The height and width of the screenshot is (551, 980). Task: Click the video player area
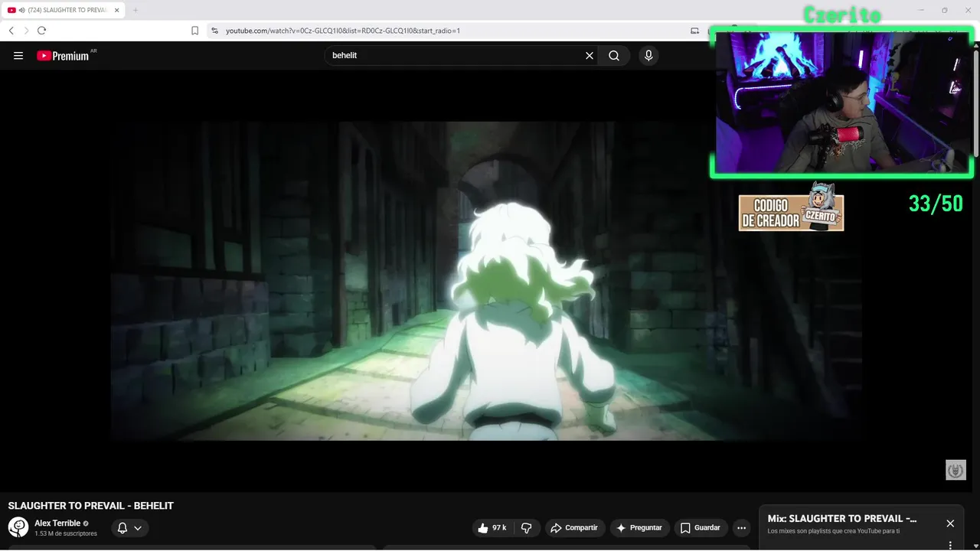(x=486, y=281)
